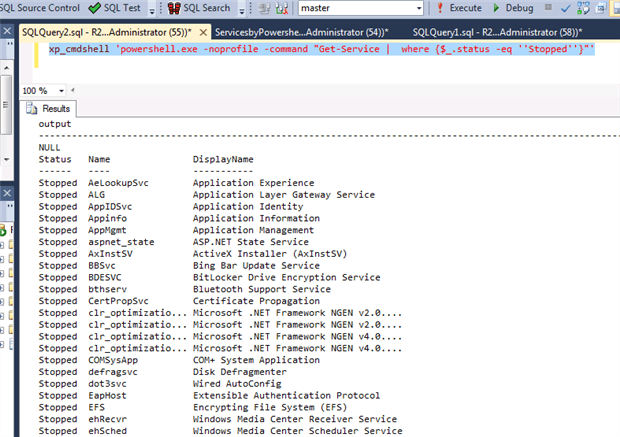Screen dimensions: 620x437
Task: Click the Query Options icon
Action: [601, 8]
